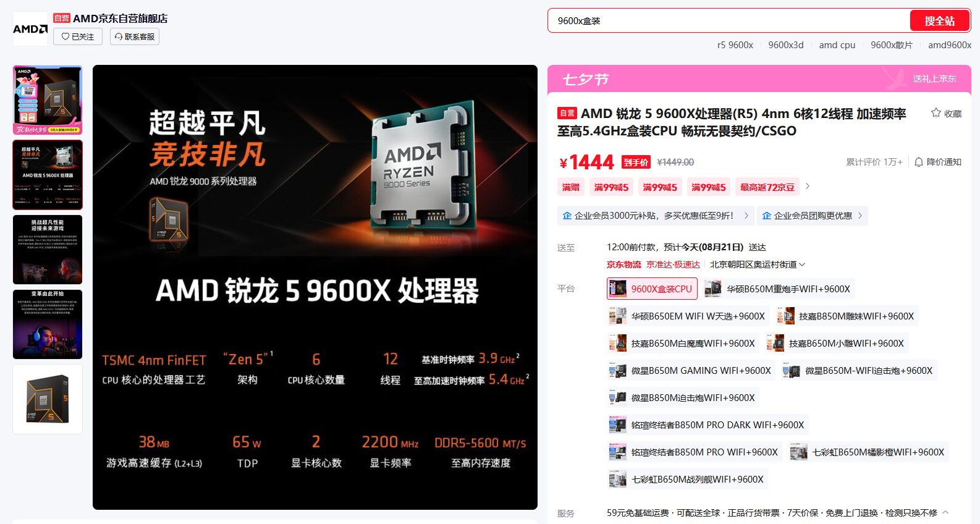Select 七彩虹B650M橘影橙WIFI+9600X option
This screenshot has width=980, height=524.
coord(868,452)
